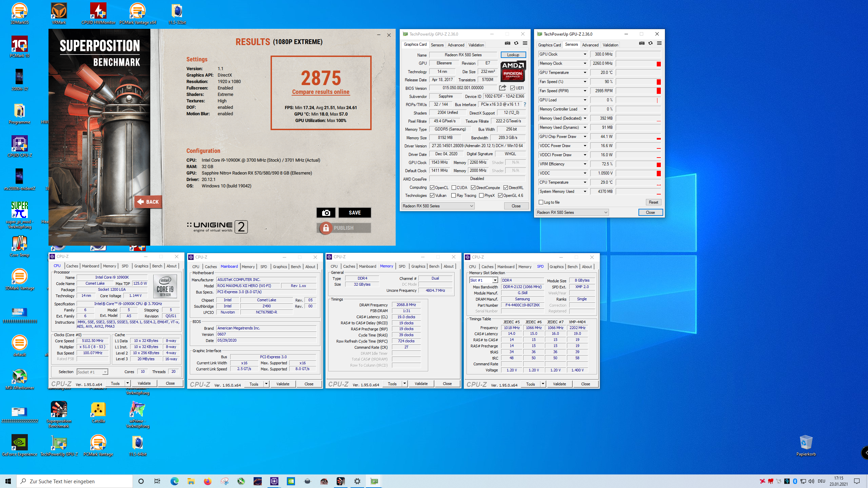Click the Windows Start button
The width and height of the screenshot is (868, 488).
[8, 481]
